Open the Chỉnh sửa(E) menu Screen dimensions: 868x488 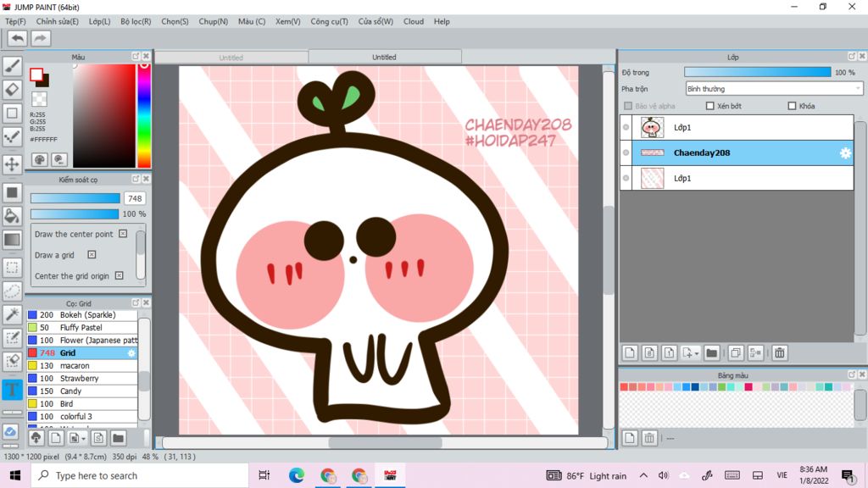[x=57, y=21]
